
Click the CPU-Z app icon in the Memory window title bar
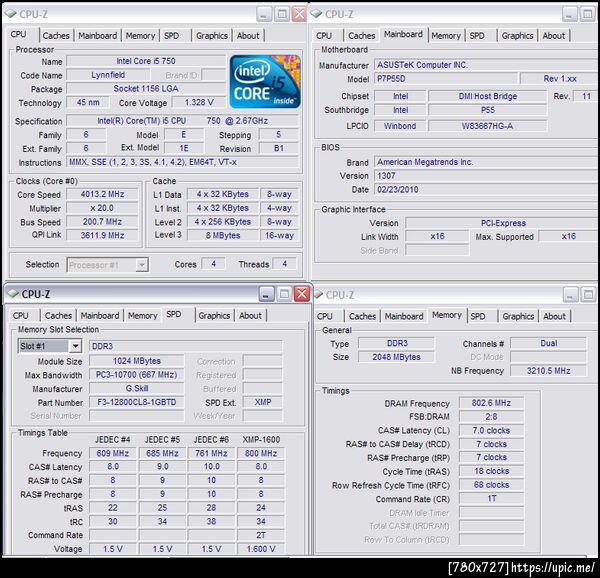318,294
